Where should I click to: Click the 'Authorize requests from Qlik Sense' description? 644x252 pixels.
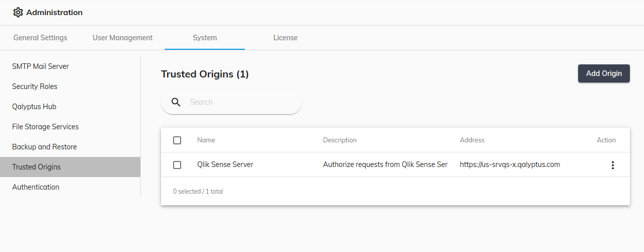click(385, 164)
